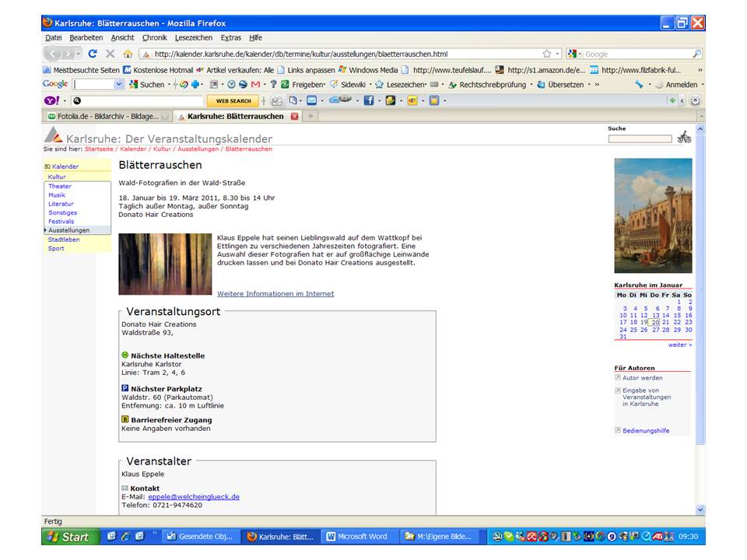
Task: Open the Google toolbar search dropdown
Action: pyautogui.click(x=119, y=84)
